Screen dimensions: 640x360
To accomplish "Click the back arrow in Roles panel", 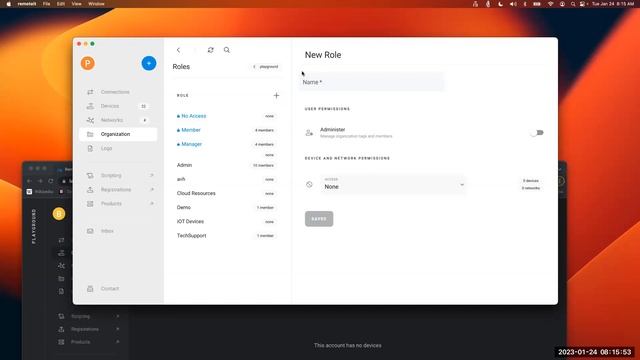I will point(178,50).
